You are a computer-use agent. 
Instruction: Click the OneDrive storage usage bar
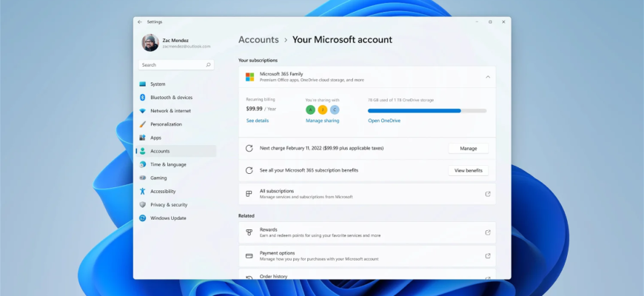(427, 110)
